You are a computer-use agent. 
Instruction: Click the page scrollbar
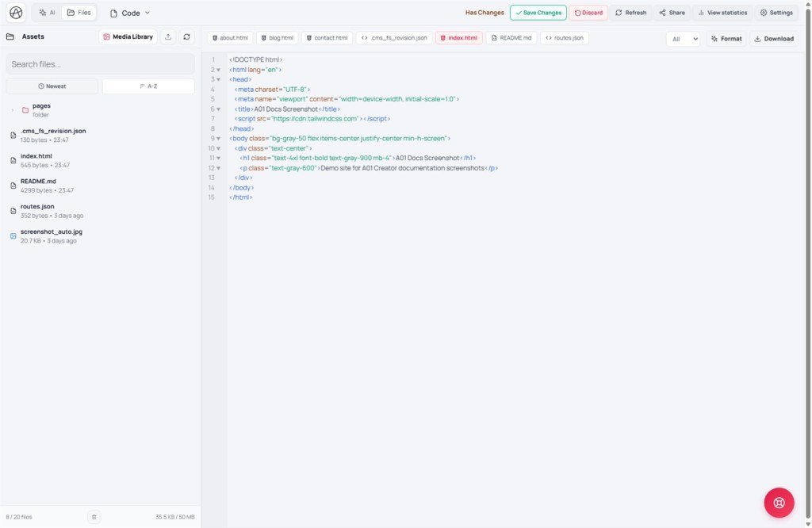tap(808, 264)
